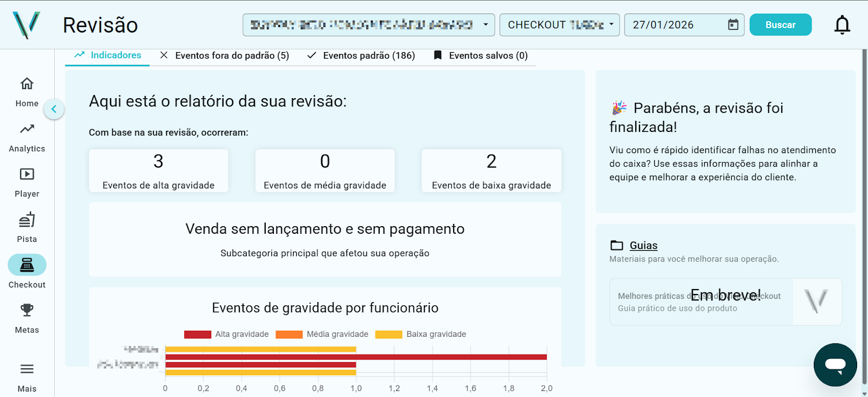The width and height of the screenshot is (868, 397).
Task: Switch to Eventos padrão tab
Action: pos(361,56)
